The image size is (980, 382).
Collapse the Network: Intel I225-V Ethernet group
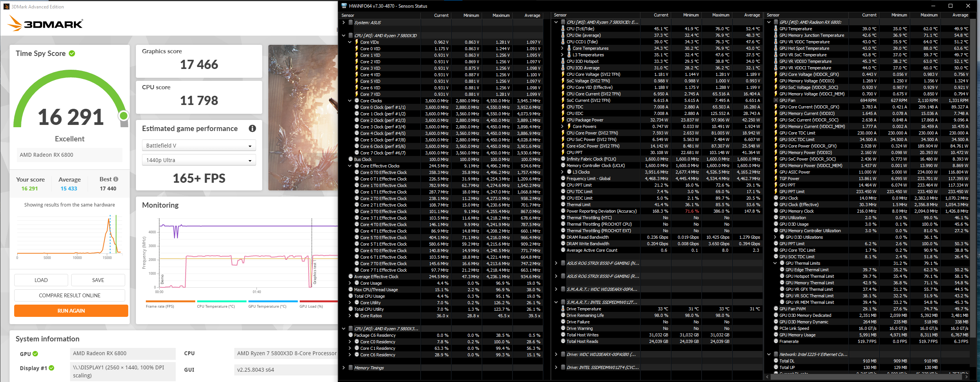[x=769, y=354]
